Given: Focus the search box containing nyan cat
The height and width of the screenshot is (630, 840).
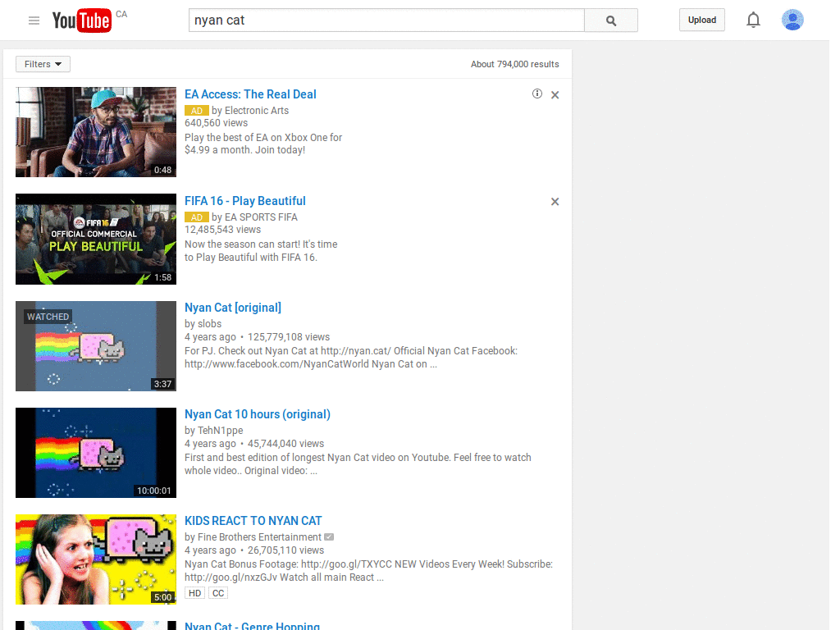Looking at the screenshot, I should 386,21.
